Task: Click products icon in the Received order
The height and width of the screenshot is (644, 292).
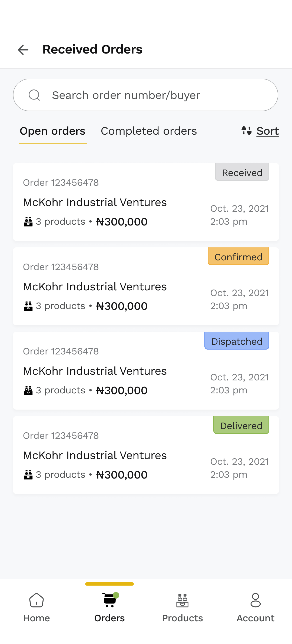Action: click(28, 222)
